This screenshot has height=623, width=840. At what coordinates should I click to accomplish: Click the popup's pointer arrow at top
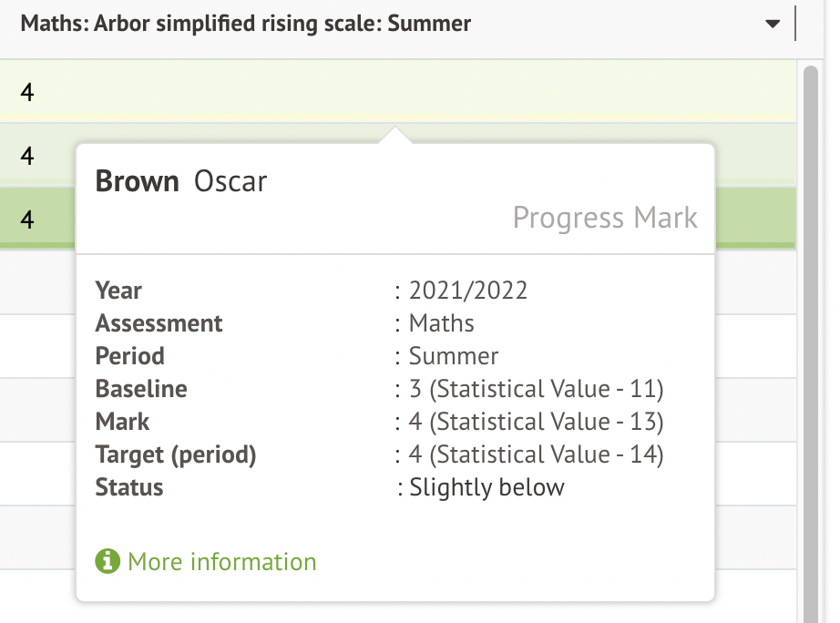click(394, 135)
